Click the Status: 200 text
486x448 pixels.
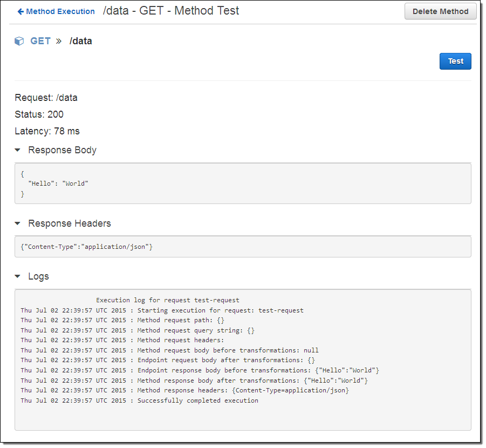click(x=39, y=114)
